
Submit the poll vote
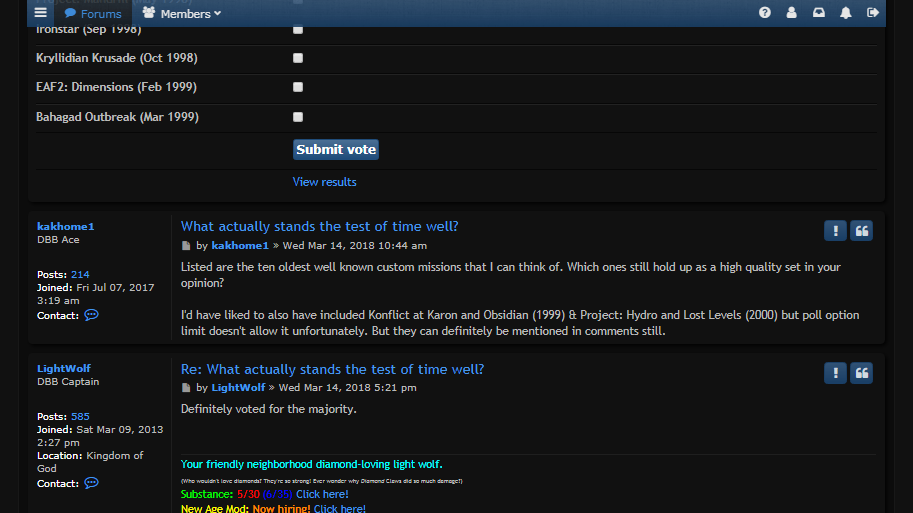tap(336, 150)
